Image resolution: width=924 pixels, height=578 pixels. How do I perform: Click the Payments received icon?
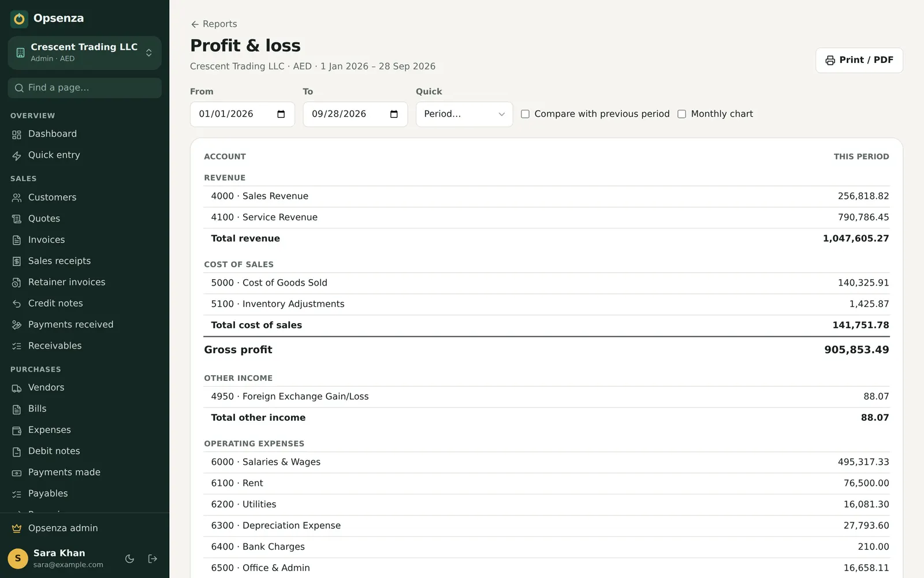(17, 325)
